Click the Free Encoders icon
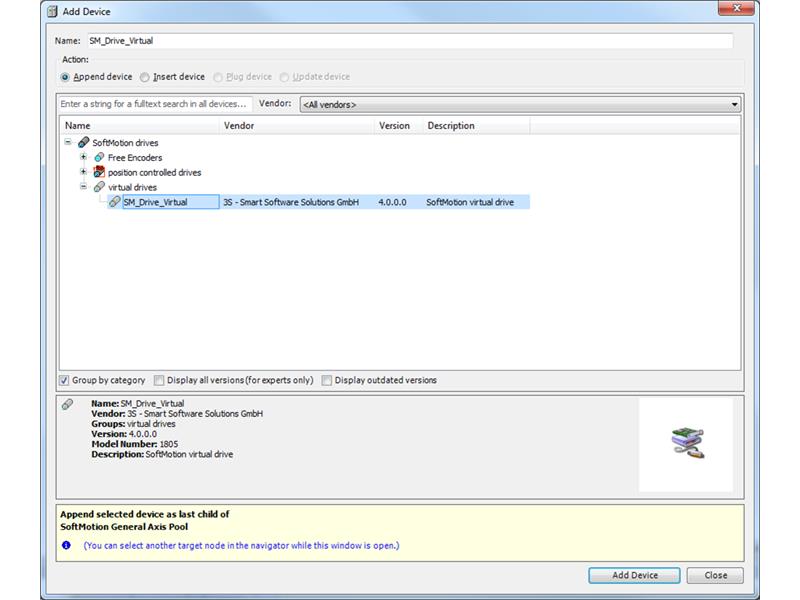This screenshot has height=600, width=800. (99, 157)
